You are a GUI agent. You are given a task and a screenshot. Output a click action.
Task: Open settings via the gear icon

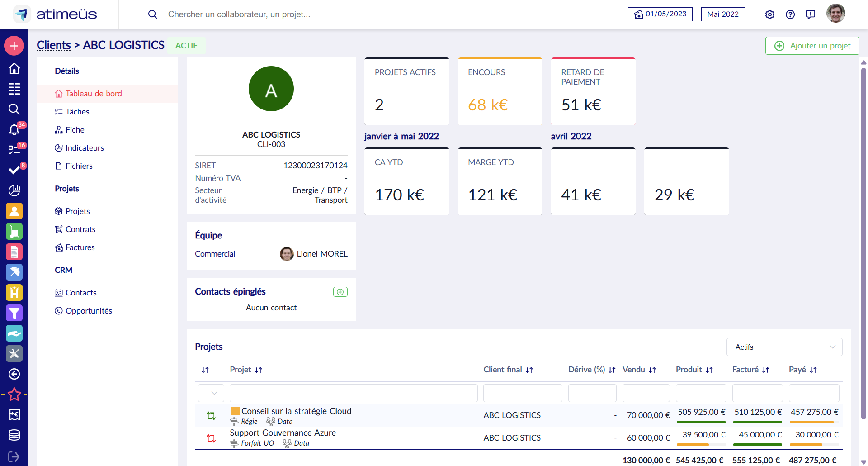tap(770, 14)
